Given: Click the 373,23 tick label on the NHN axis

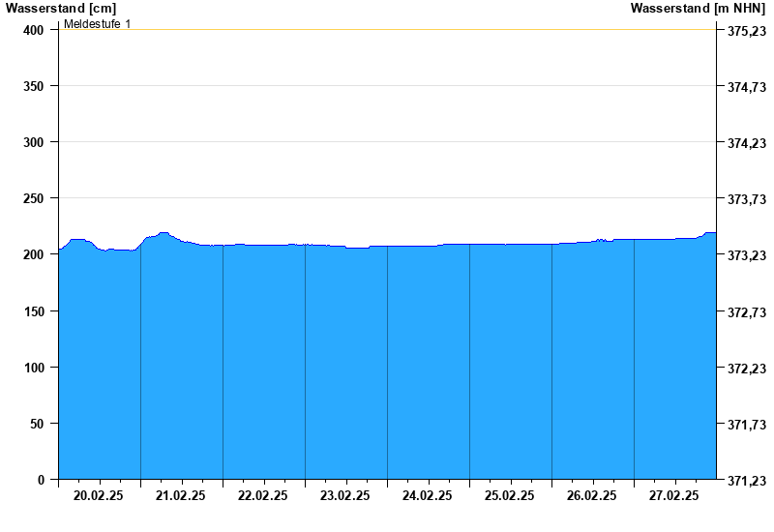Looking at the screenshot, I should (x=746, y=255).
